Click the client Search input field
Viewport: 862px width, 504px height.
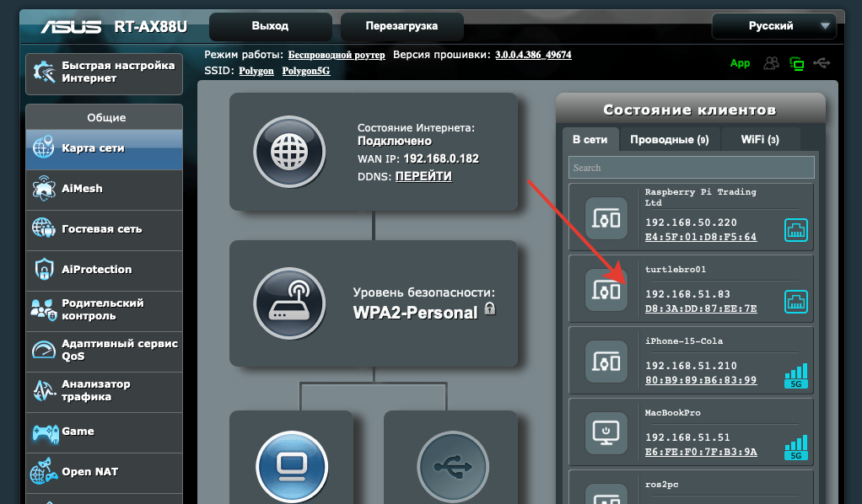tap(691, 168)
